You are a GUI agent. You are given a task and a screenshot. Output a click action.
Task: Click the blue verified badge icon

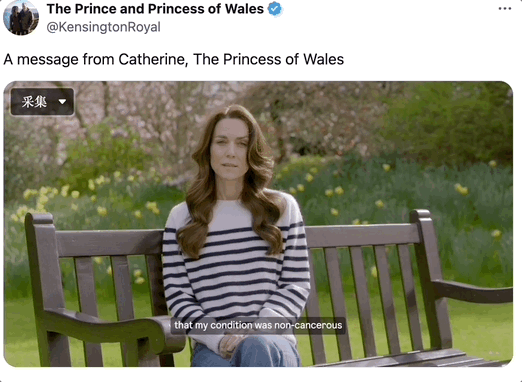(275, 9)
